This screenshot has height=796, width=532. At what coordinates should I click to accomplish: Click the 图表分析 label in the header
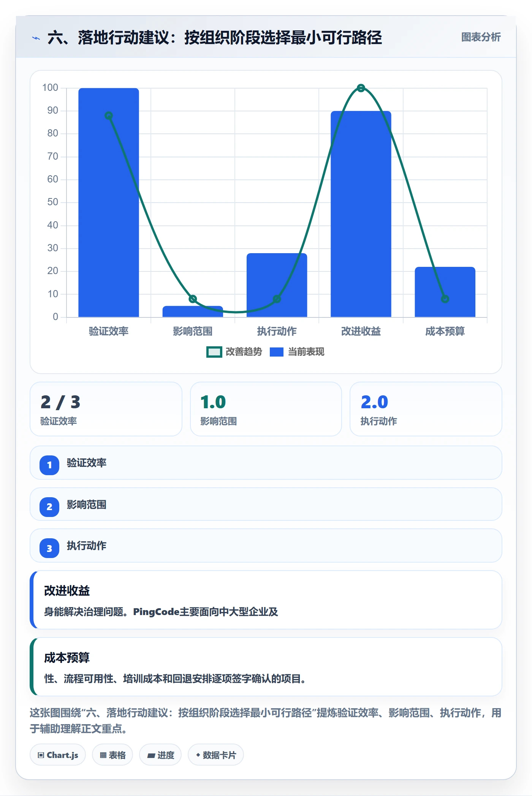click(x=481, y=37)
